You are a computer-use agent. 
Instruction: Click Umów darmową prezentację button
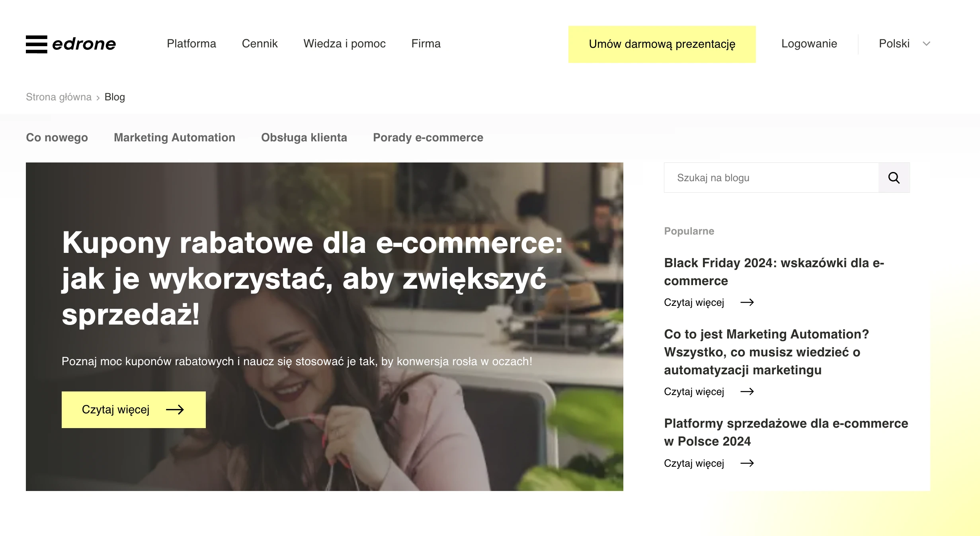662,44
